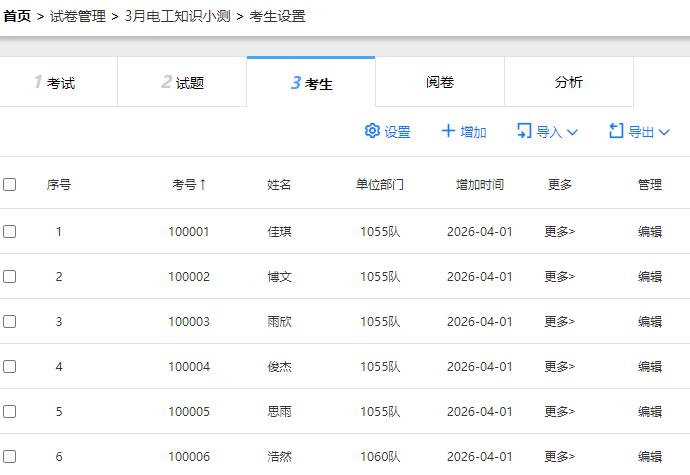Click the export icon beside 导出

tap(616, 131)
